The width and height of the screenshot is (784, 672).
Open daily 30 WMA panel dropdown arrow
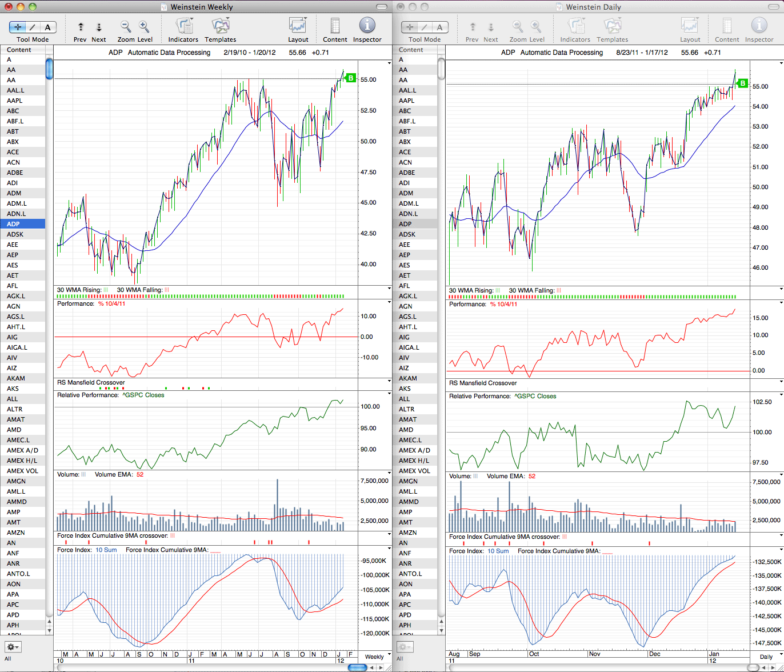tap(781, 290)
